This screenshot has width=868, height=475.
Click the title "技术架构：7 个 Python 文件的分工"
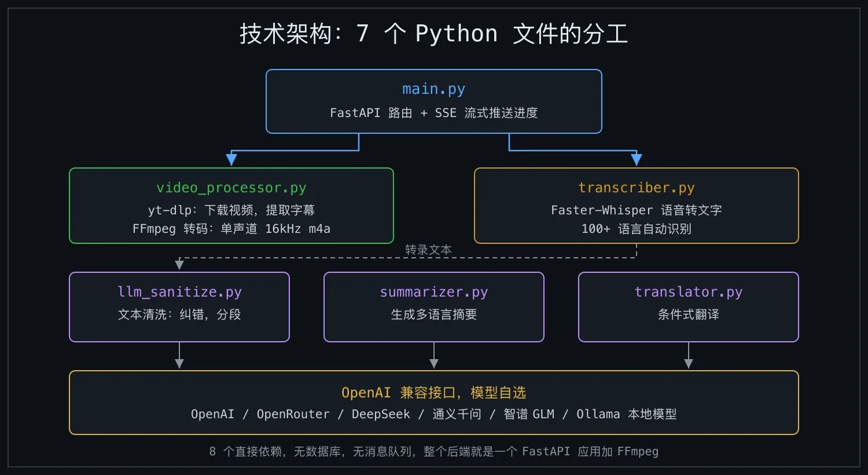pyautogui.click(x=433, y=34)
